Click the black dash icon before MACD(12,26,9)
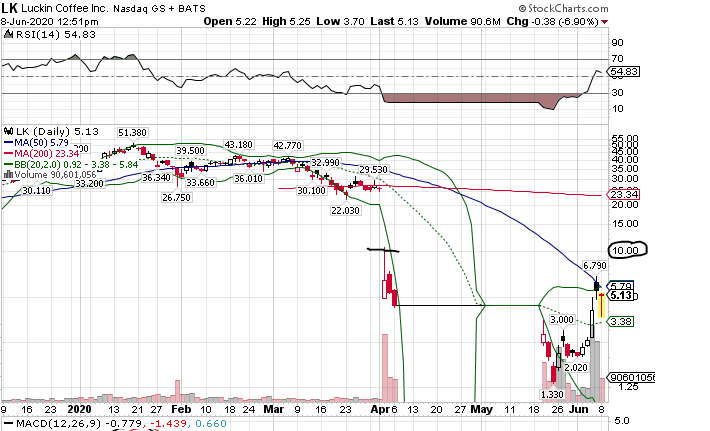This screenshot has width=710, height=431. click(9, 423)
